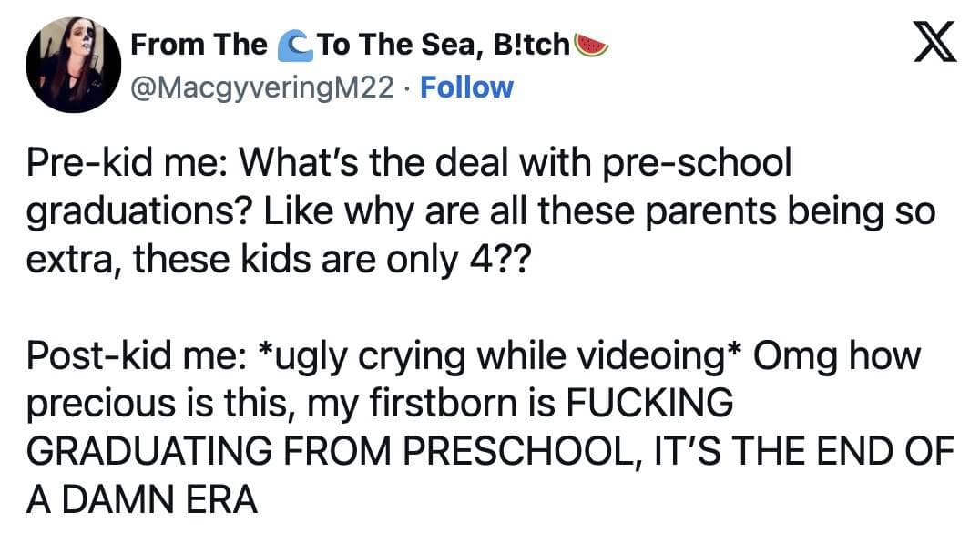Click the blue wave emoji in display name
Viewport: 980px width, 534px height.
[291, 44]
